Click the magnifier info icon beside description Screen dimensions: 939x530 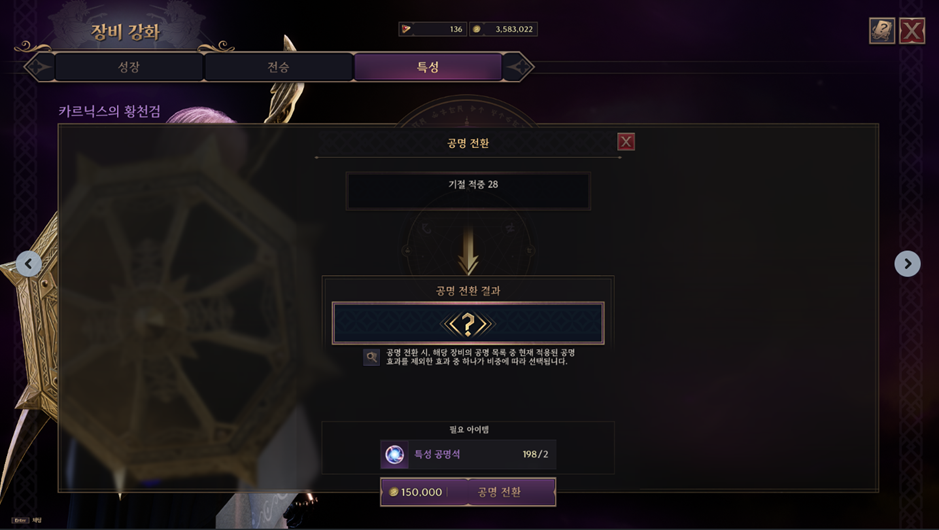coord(371,357)
